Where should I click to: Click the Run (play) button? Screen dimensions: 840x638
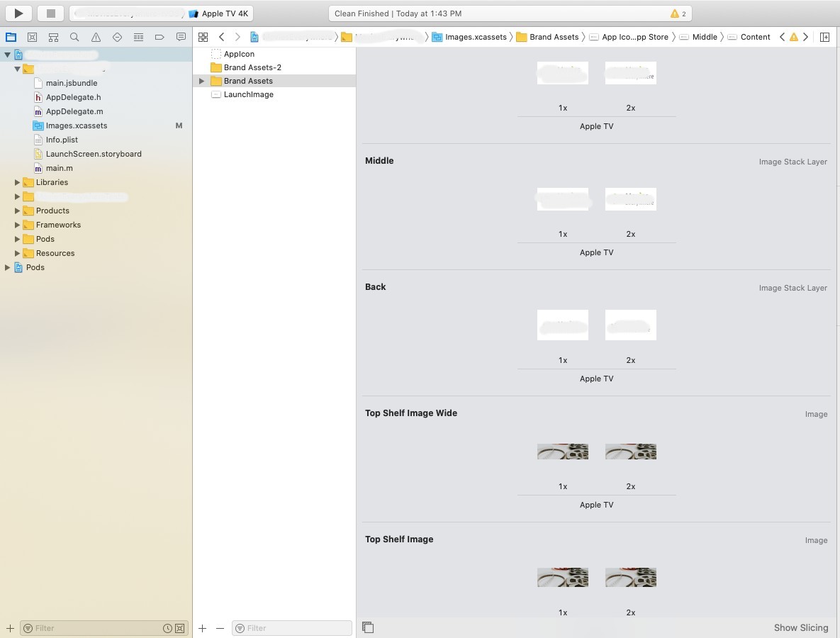click(x=19, y=13)
